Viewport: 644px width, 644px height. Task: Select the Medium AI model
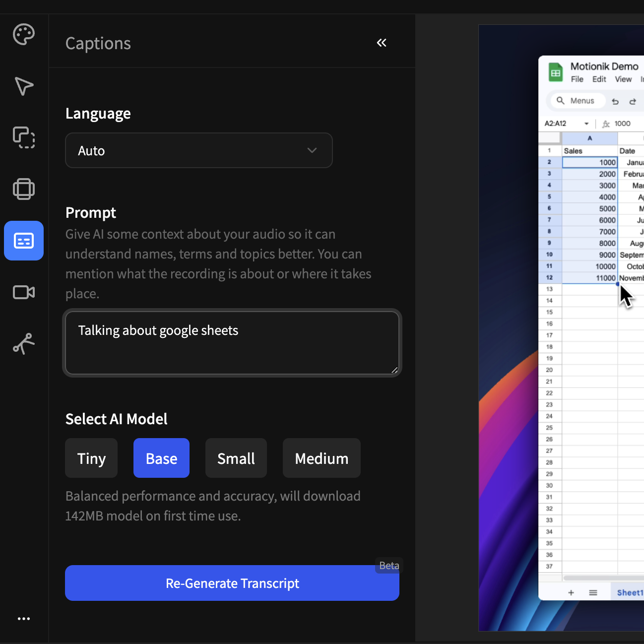(x=321, y=458)
